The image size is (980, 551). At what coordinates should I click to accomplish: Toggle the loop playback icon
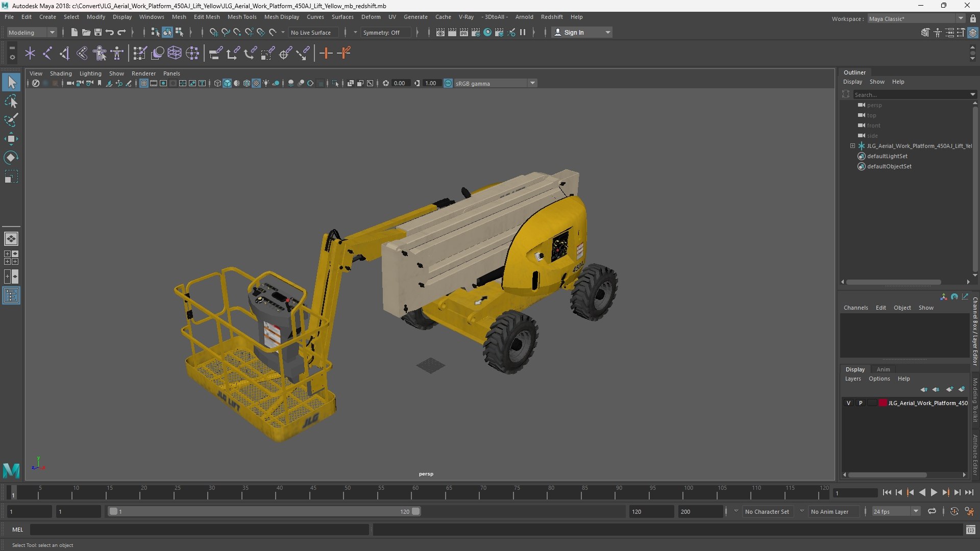pos(932,511)
